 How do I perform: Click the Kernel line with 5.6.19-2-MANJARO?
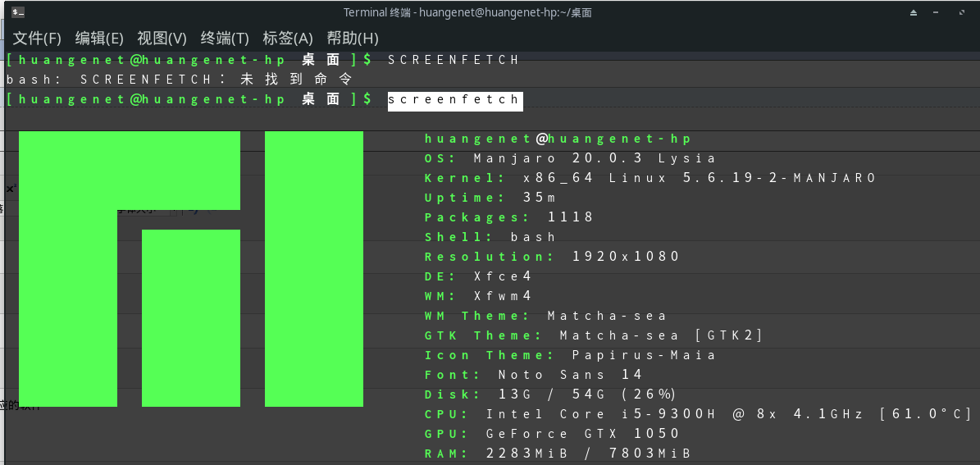[x=650, y=178]
